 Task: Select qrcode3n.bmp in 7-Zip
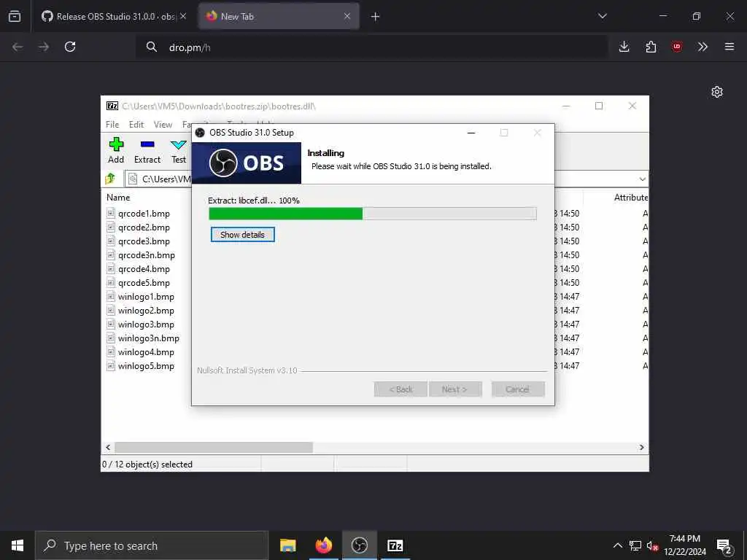(146, 254)
